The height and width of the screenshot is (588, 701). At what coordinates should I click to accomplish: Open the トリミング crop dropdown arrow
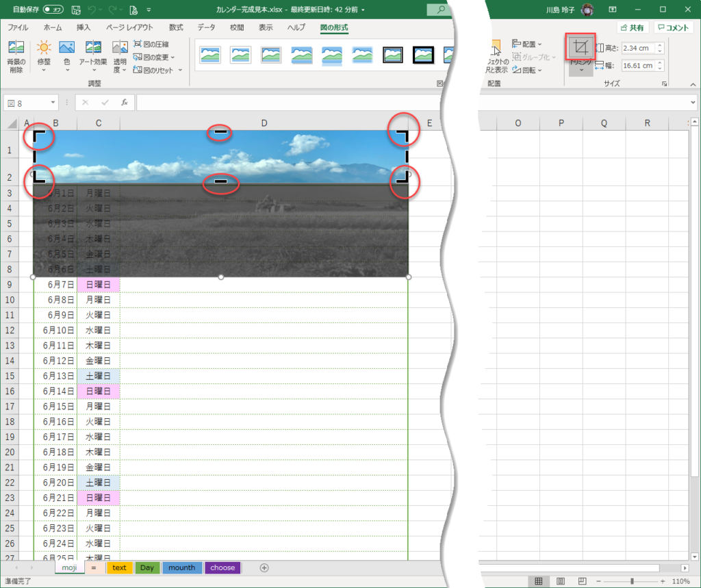(x=581, y=70)
